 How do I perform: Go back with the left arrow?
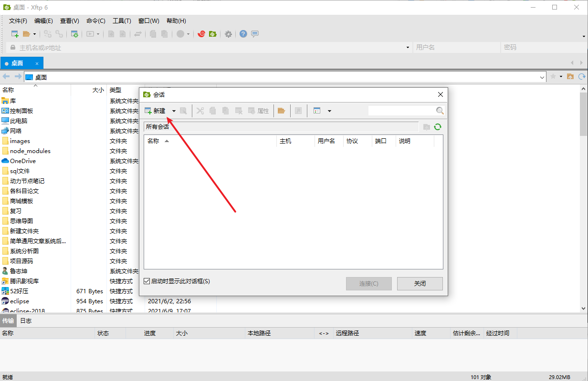tap(6, 77)
